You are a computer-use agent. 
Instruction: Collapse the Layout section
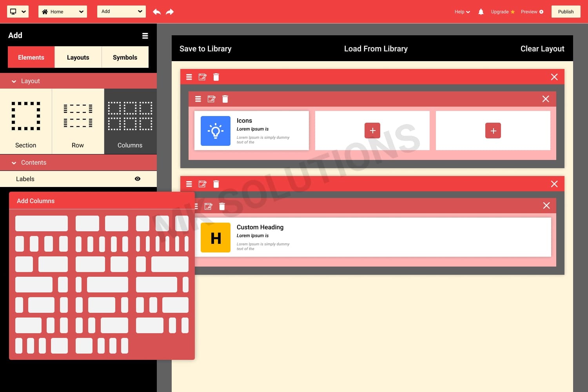[14, 81]
